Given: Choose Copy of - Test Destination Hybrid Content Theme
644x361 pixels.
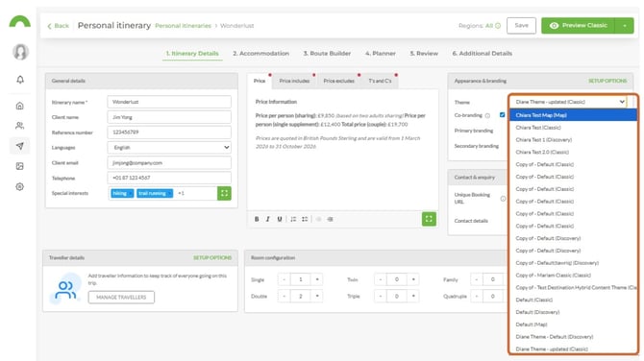Looking at the screenshot, I should tap(573, 288).
